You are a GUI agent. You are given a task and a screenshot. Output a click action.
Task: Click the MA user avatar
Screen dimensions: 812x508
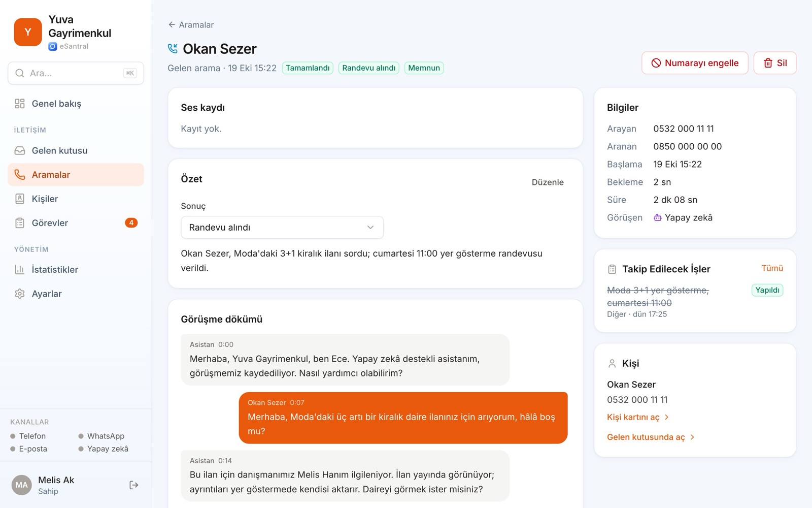click(x=21, y=485)
